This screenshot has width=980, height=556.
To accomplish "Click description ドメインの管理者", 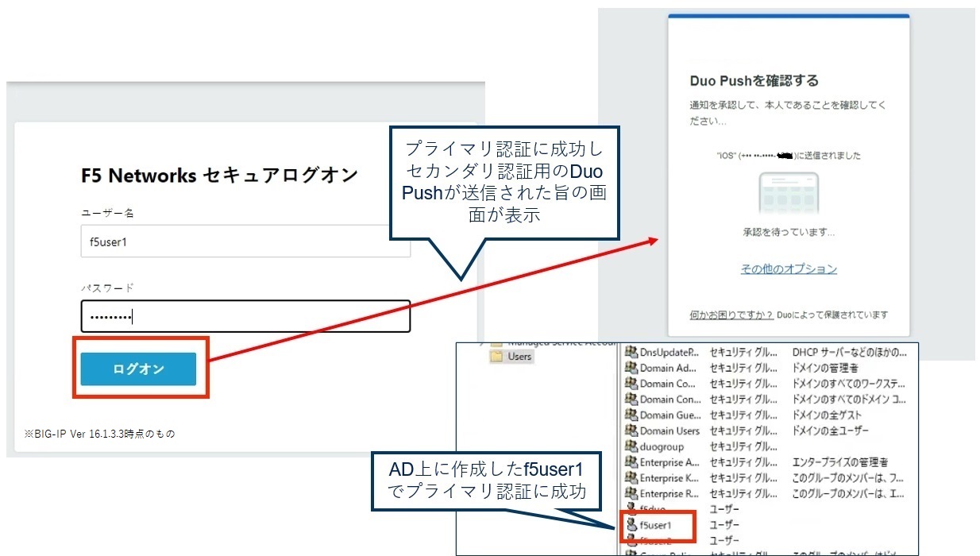I will tap(825, 368).
